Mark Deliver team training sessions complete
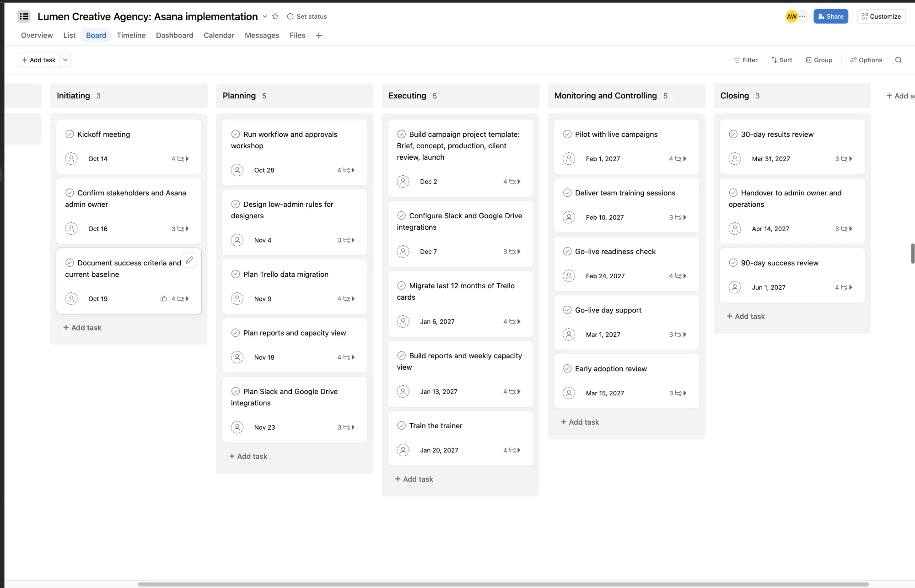Image resolution: width=915 pixels, height=588 pixels. [567, 193]
